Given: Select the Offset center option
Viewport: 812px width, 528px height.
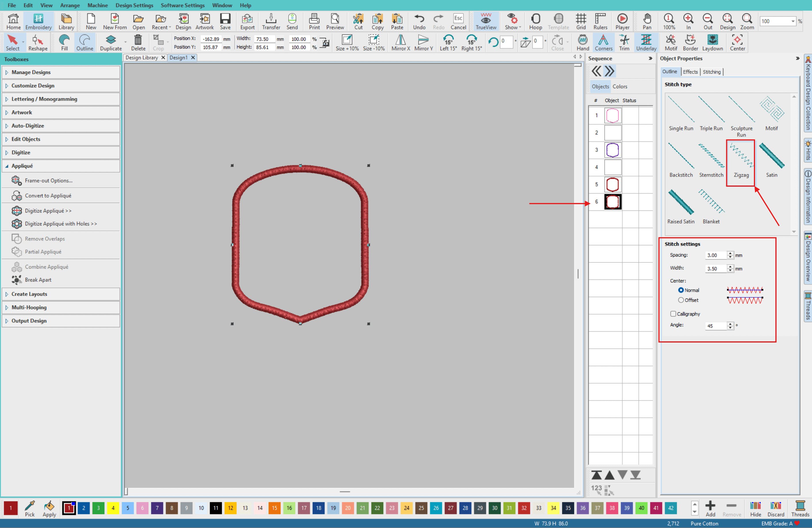Looking at the screenshot, I should click(x=681, y=300).
